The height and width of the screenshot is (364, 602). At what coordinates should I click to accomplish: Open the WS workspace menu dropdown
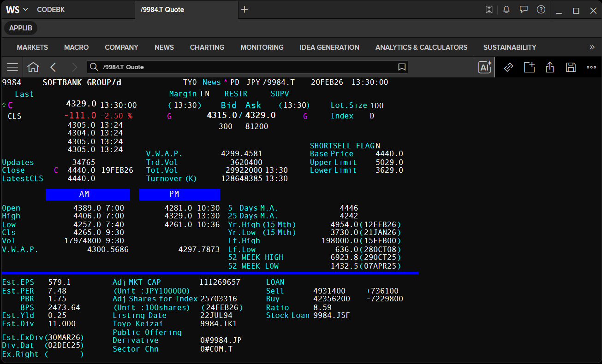[x=17, y=10]
